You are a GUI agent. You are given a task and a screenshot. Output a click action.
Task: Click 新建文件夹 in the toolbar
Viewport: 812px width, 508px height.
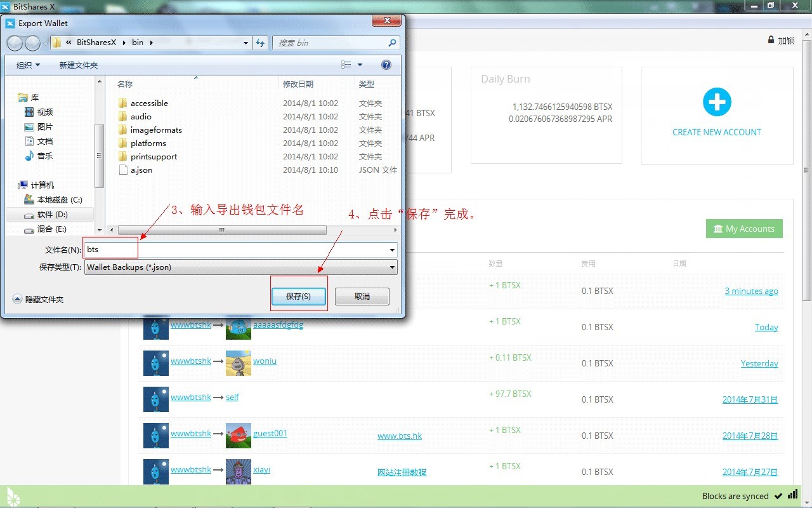pos(78,65)
